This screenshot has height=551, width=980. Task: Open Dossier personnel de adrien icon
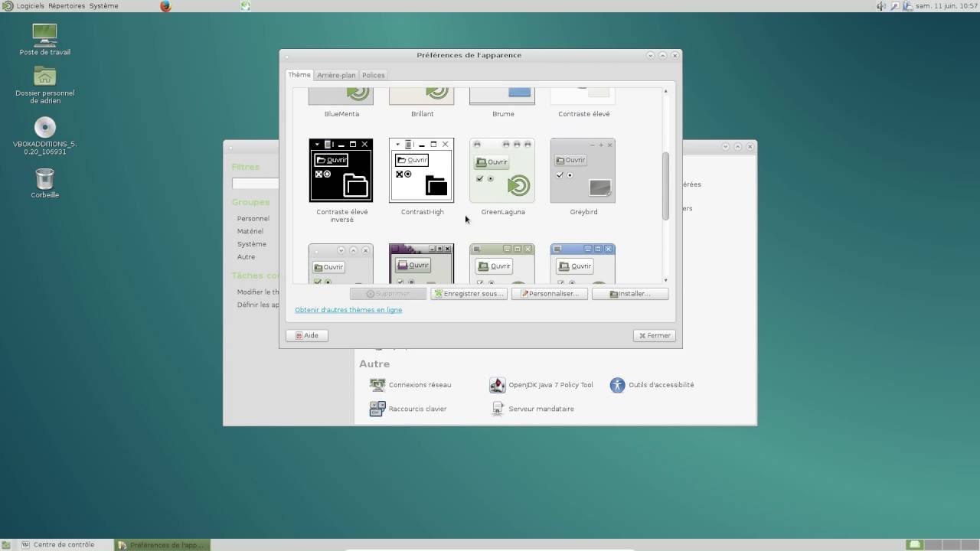pos(44,84)
